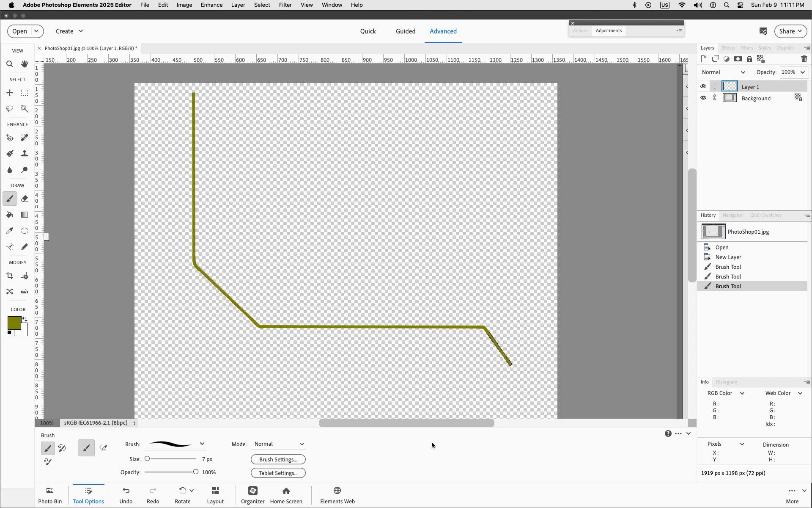Click the Clone Stamp tool
The height and width of the screenshot is (508, 812).
[25, 154]
